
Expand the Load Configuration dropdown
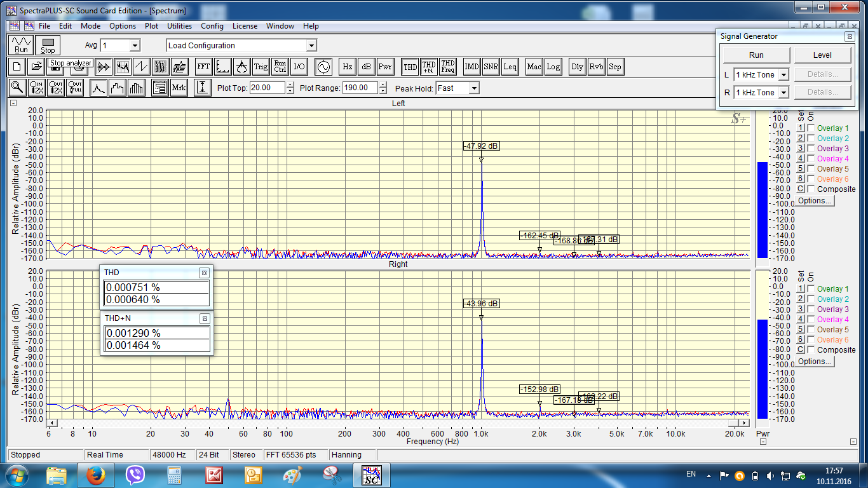click(x=311, y=46)
